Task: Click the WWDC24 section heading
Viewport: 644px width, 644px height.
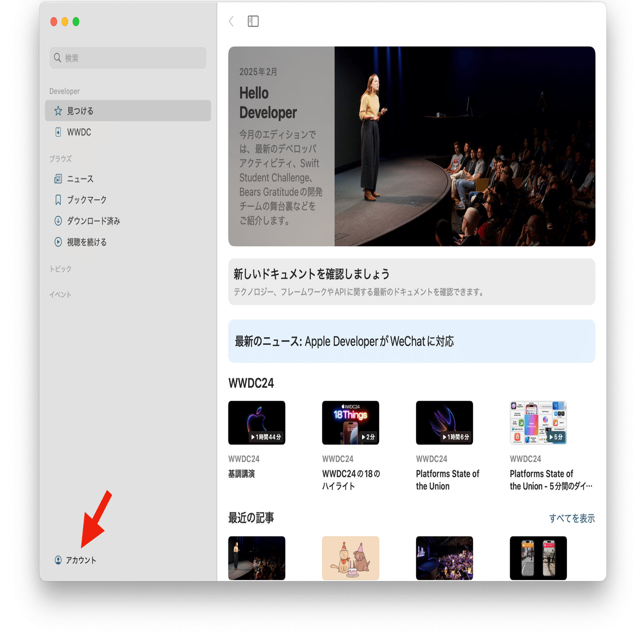Action: tap(251, 383)
